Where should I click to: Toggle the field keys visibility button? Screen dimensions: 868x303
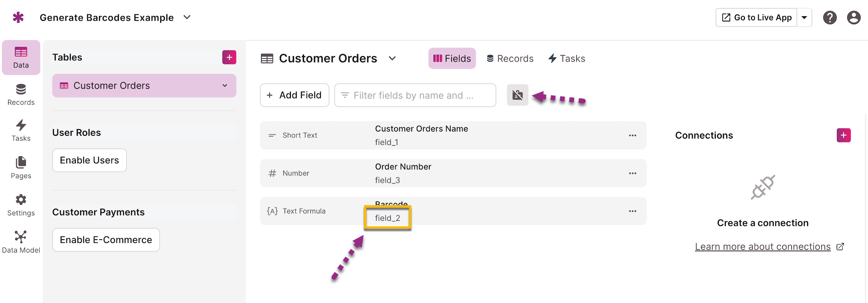coord(517,95)
